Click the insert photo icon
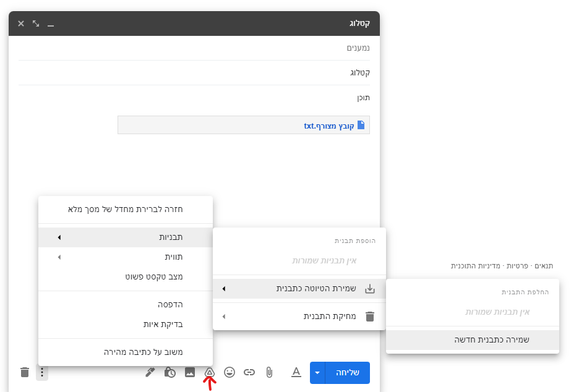The width and height of the screenshot is (571, 392). 190,372
